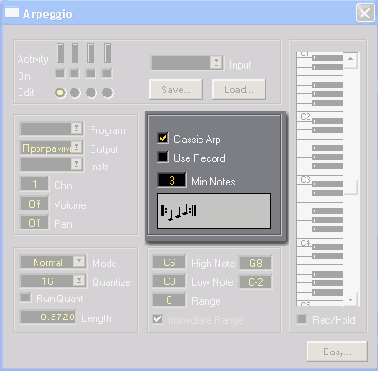Click the note pattern display box
The image size is (378, 371).
[214, 211]
